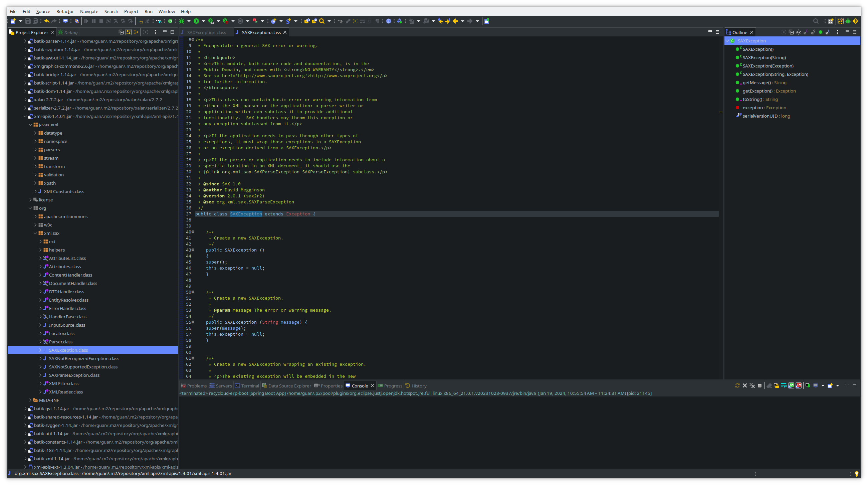
Task: Click the Save icon in the toolbar
Action: (x=28, y=21)
